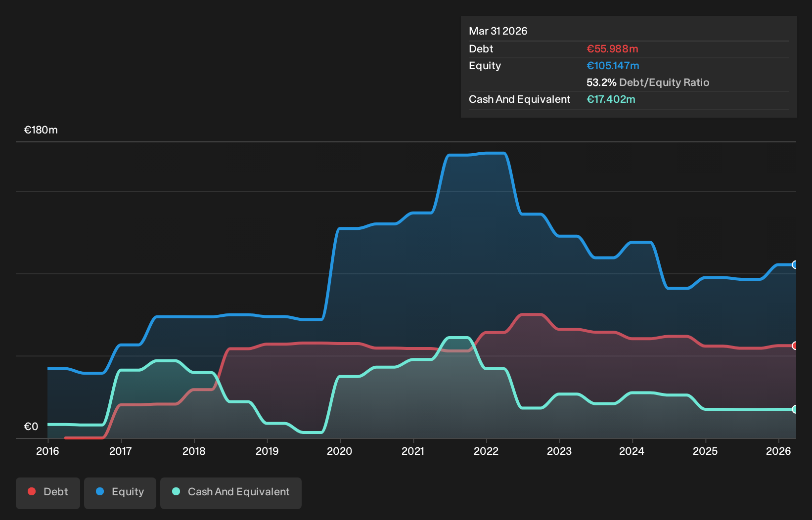The width and height of the screenshot is (812, 520).
Task: Click the €105.147m equity value
Action: (x=613, y=66)
